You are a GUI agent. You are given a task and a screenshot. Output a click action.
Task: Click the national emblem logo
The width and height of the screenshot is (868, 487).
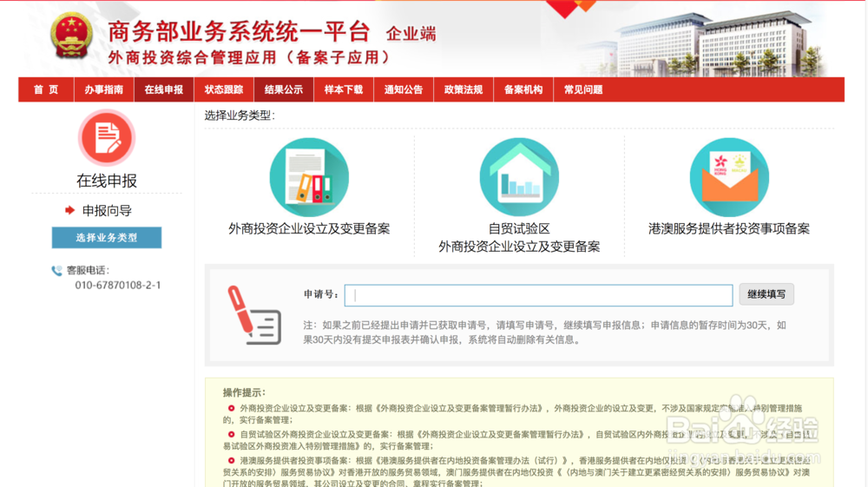click(x=71, y=36)
